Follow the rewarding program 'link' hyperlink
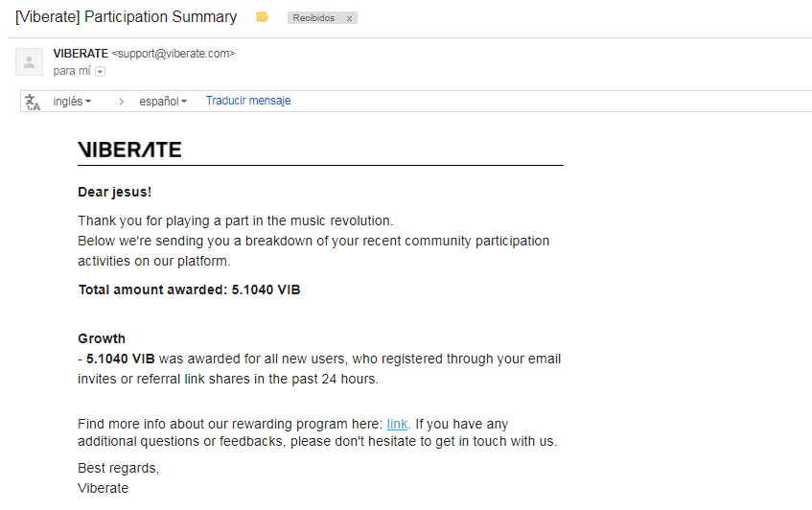The height and width of the screenshot is (510, 812). (x=397, y=424)
